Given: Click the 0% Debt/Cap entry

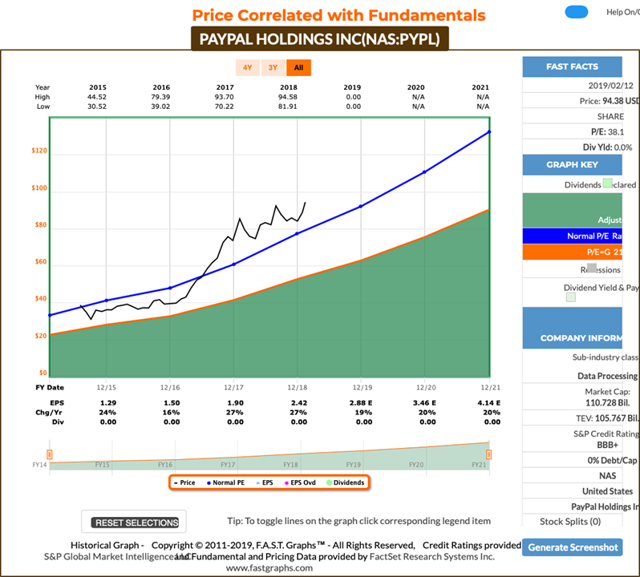Looking at the screenshot, I should [612, 460].
